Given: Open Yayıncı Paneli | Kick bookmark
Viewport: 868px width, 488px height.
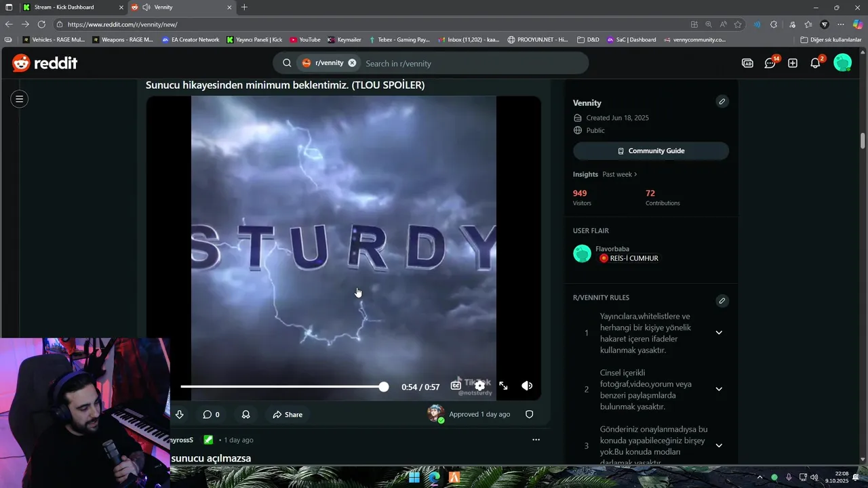Looking at the screenshot, I should (x=254, y=40).
